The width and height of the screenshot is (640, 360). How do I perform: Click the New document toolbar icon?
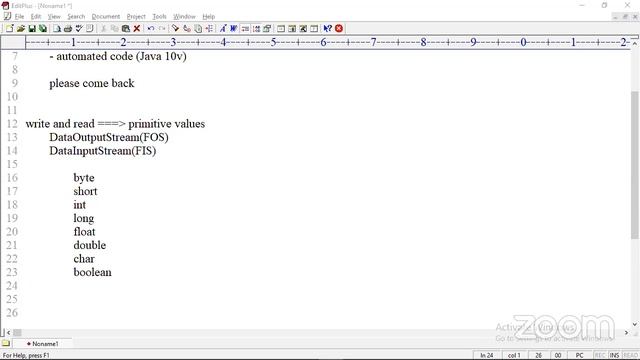click(9, 29)
